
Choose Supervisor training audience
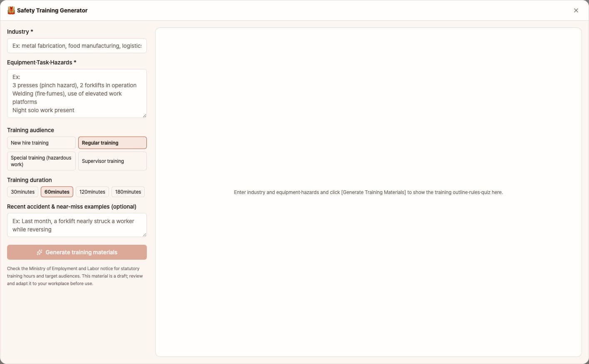coord(112,161)
